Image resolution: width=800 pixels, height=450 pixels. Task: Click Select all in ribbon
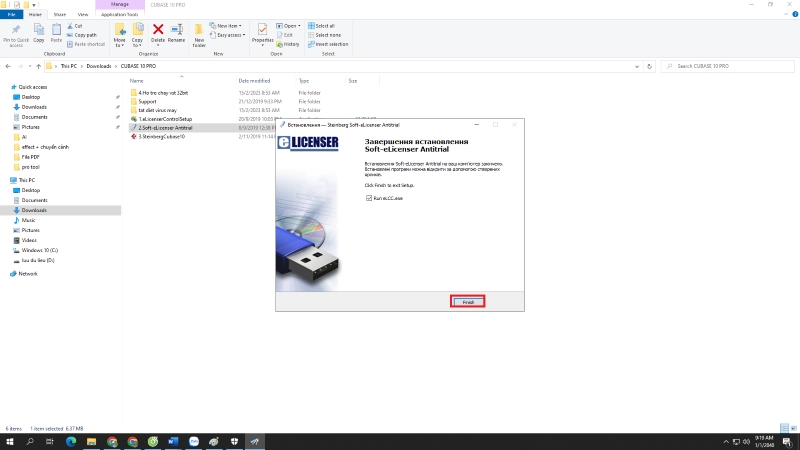point(321,26)
